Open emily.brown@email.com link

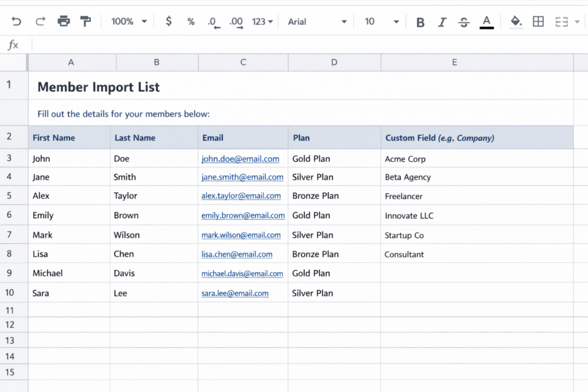243,215
